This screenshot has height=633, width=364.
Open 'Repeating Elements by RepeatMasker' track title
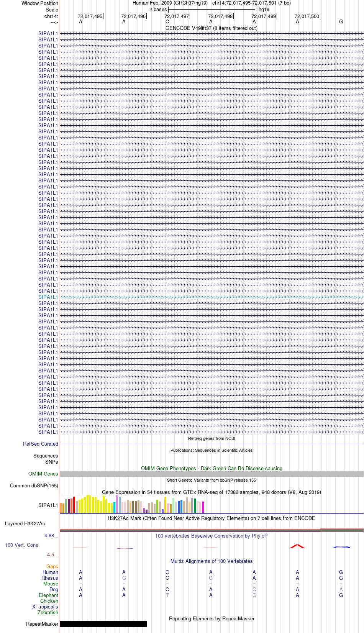click(212, 618)
